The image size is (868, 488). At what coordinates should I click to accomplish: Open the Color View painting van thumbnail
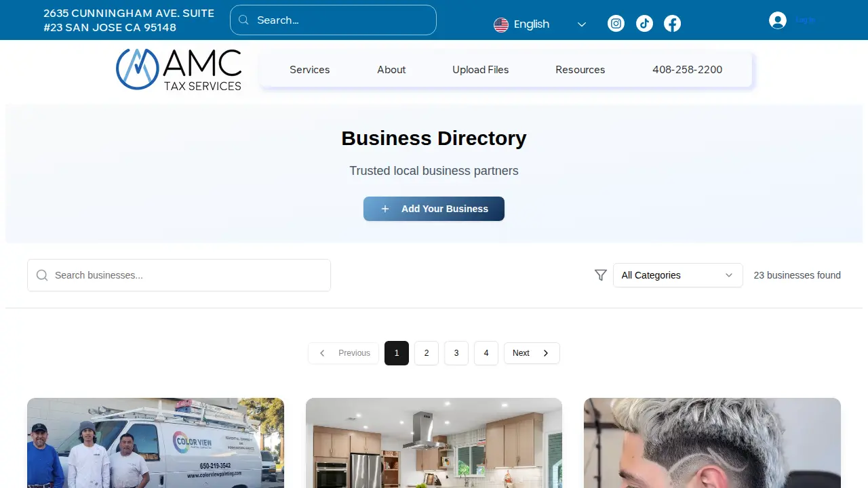[x=155, y=443]
